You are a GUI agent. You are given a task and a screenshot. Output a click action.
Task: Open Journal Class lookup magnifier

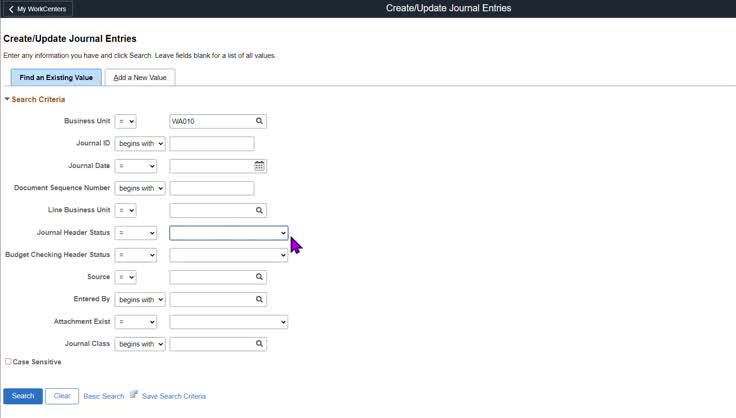click(259, 344)
